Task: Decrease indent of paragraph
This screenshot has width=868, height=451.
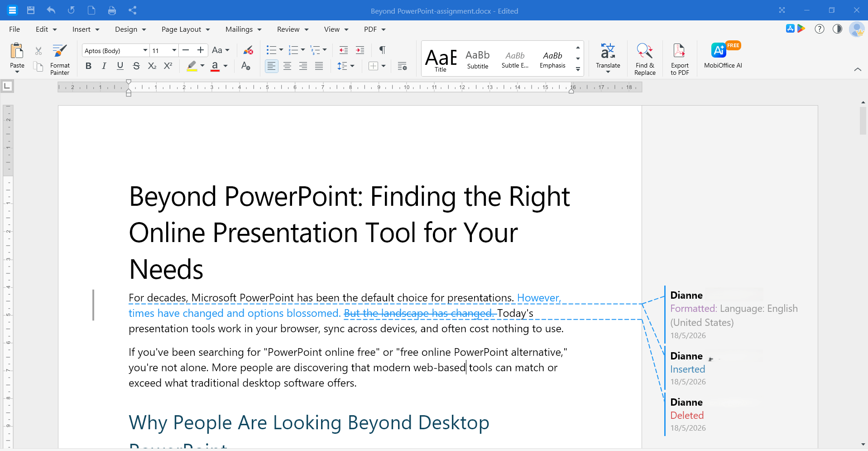Action: [x=344, y=50]
